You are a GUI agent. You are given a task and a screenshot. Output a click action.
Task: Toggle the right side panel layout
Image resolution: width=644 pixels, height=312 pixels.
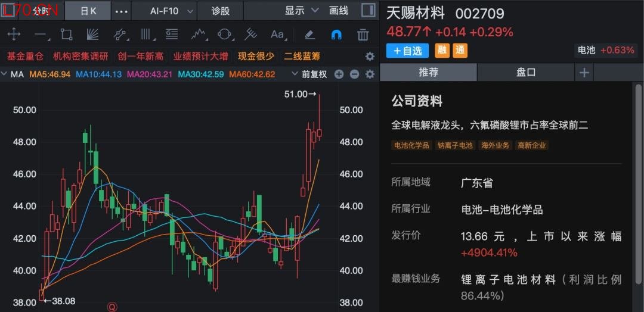[369, 10]
